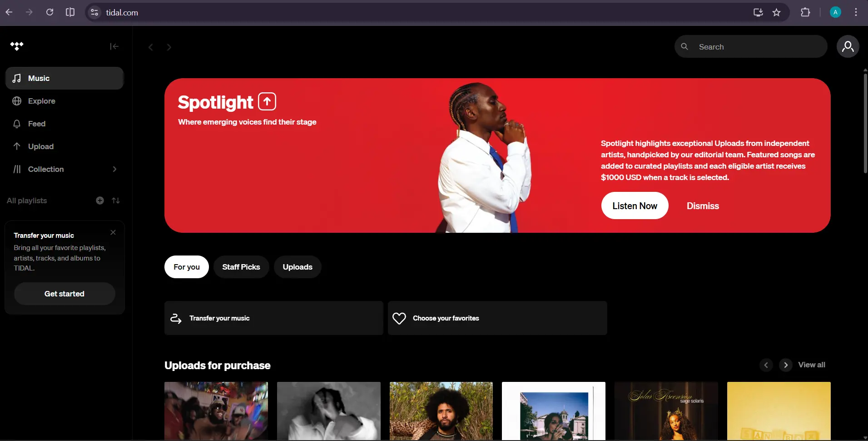Open Collection in the sidebar
The height and width of the screenshot is (441, 868).
point(64,169)
